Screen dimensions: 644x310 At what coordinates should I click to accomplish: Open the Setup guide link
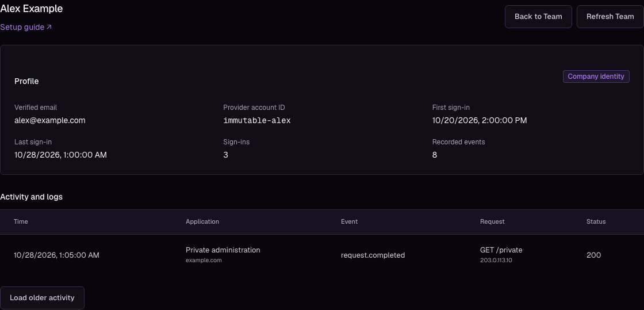(x=26, y=27)
